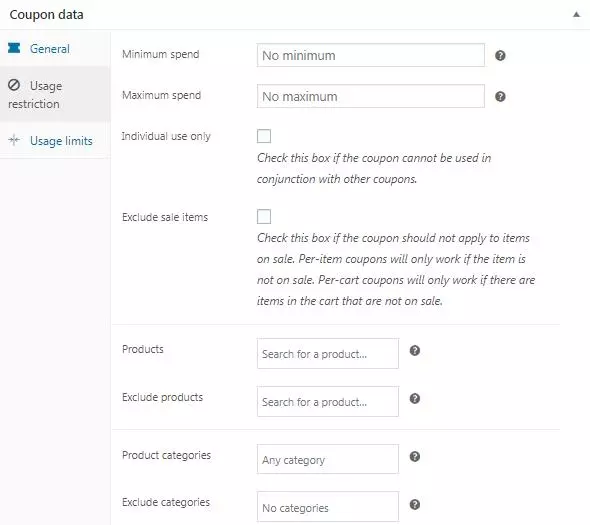The width and height of the screenshot is (590, 525).
Task: Click the Maximum spend label
Action: pos(161,95)
